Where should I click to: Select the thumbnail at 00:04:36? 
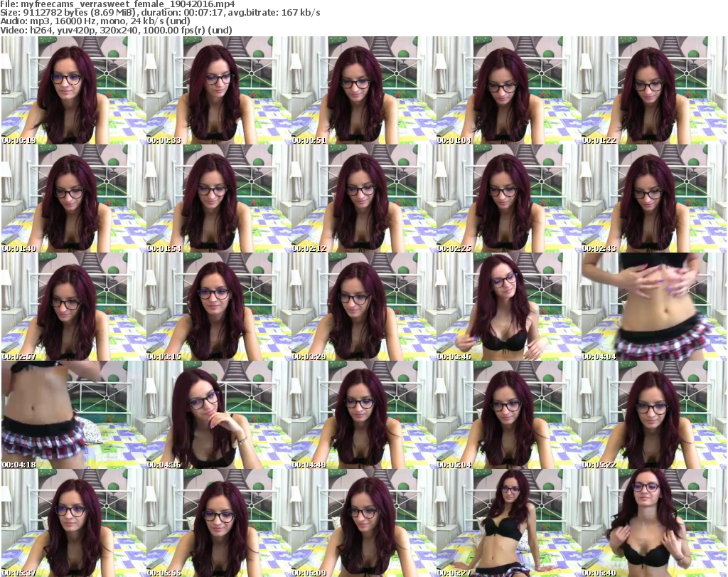coord(218,415)
